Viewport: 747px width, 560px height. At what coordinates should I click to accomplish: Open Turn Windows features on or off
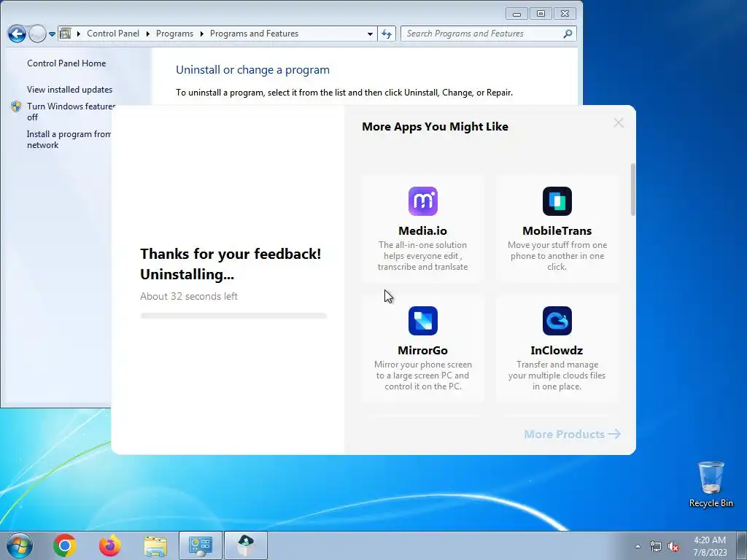point(71,112)
